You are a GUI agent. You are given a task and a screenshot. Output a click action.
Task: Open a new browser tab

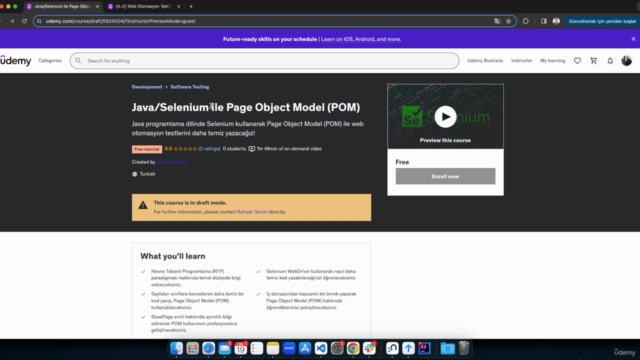(191, 7)
